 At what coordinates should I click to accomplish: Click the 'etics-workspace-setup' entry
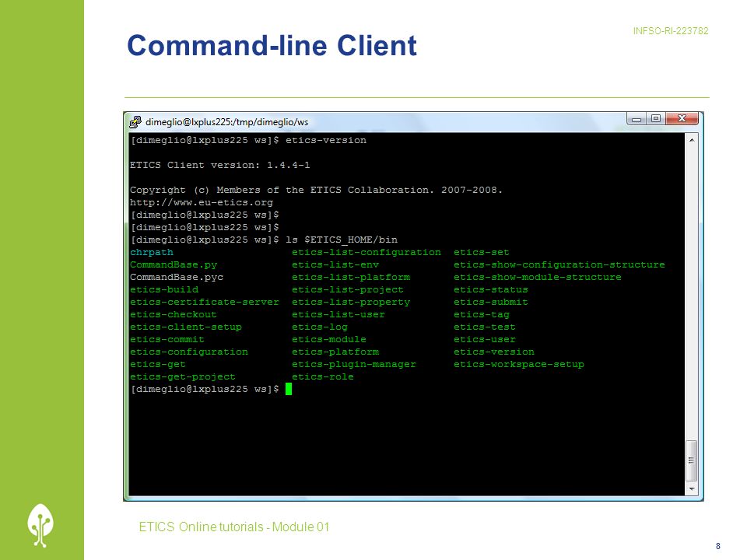coord(519,364)
